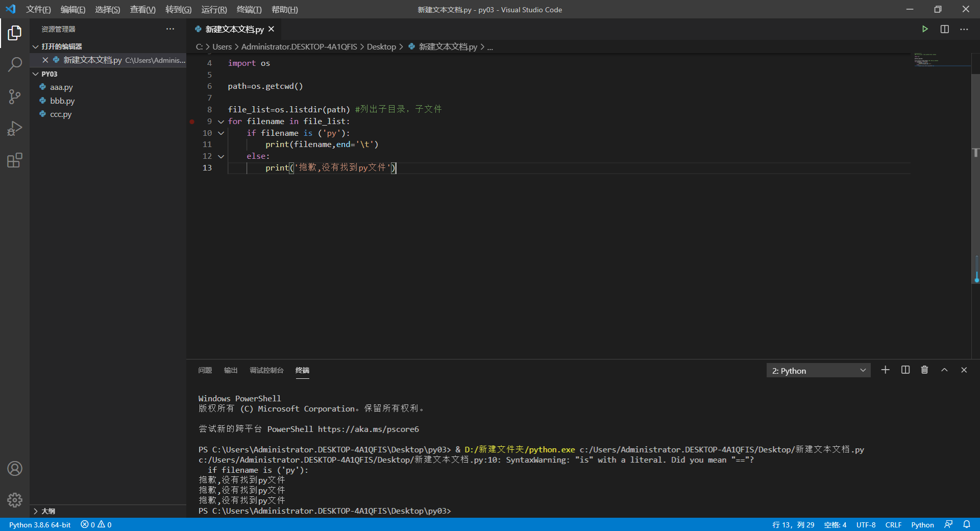Kill terminal with the trash icon
Image resolution: width=980 pixels, height=531 pixels.
924,370
